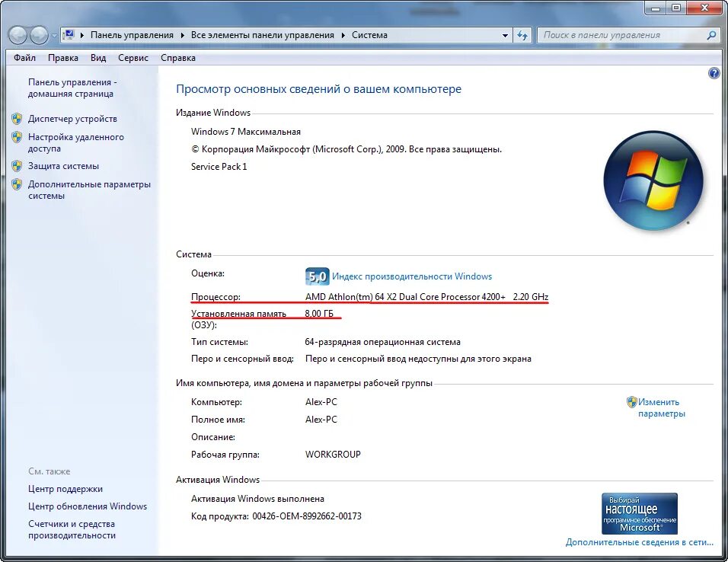Image resolution: width=728 pixels, height=562 pixels.
Task: Select the WORKGROUP value
Action: (x=333, y=454)
